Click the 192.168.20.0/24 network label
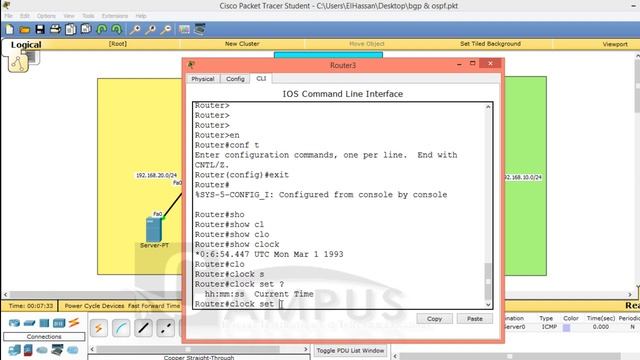The image size is (640, 360). coord(156,176)
